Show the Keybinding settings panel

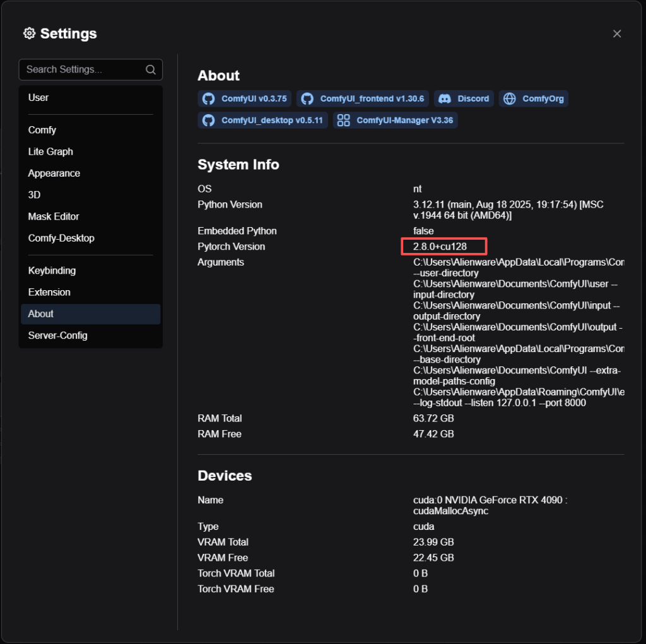(x=52, y=271)
